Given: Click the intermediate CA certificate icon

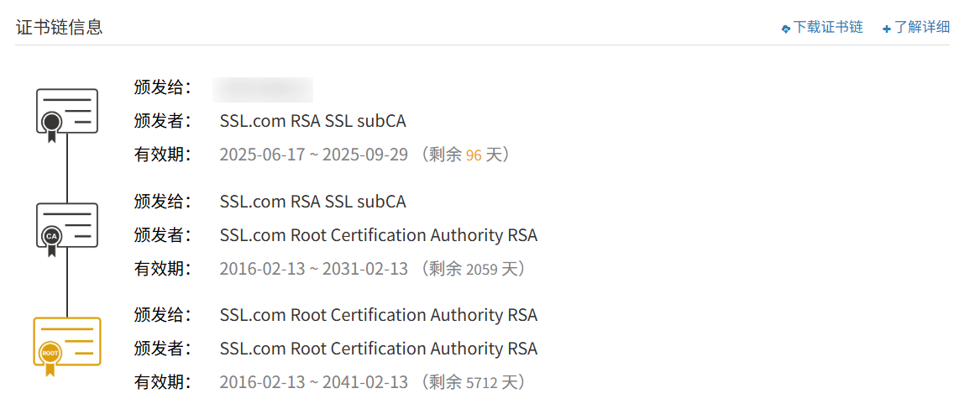Looking at the screenshot, I should [66, 228].
